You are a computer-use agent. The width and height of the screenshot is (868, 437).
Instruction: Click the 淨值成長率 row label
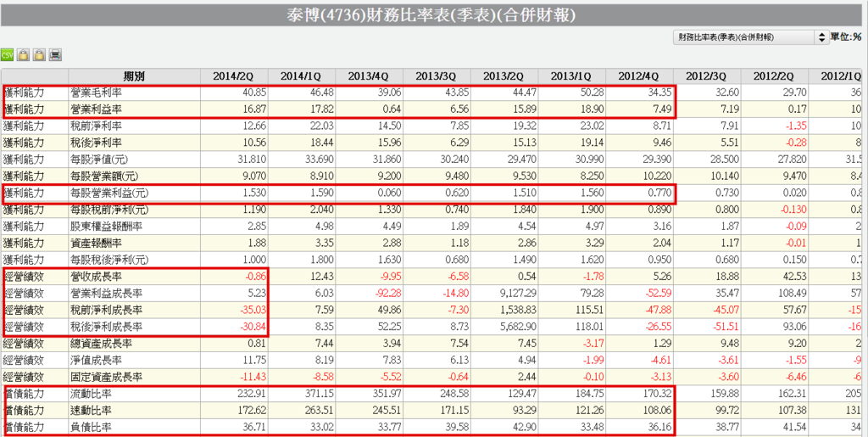tap(95, 360)
